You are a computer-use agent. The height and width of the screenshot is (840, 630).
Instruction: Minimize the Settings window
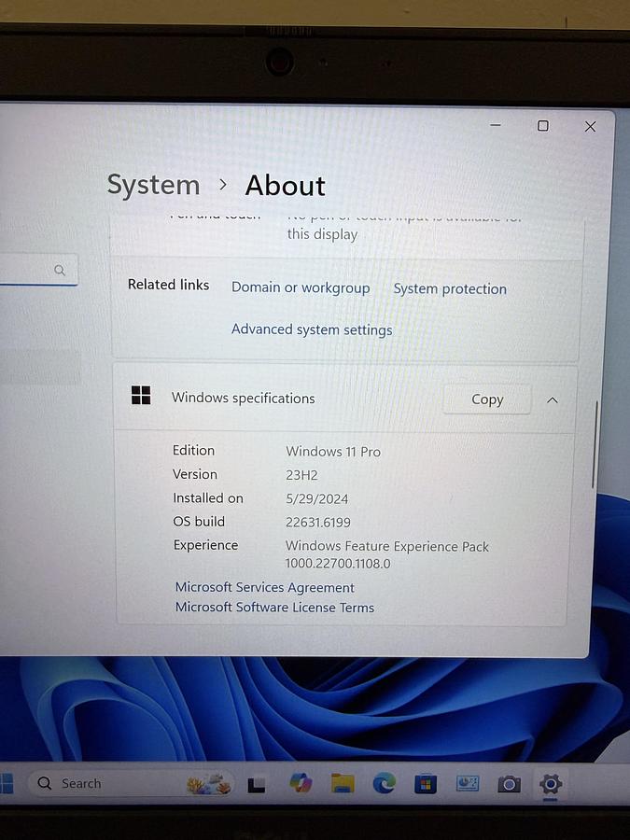[x=496, y=125]
